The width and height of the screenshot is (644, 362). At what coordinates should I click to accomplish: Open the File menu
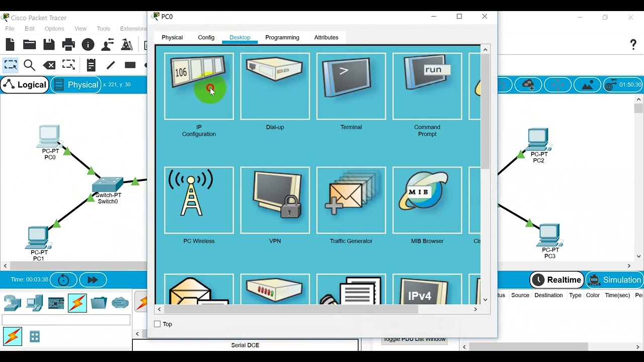pos(10,29)
